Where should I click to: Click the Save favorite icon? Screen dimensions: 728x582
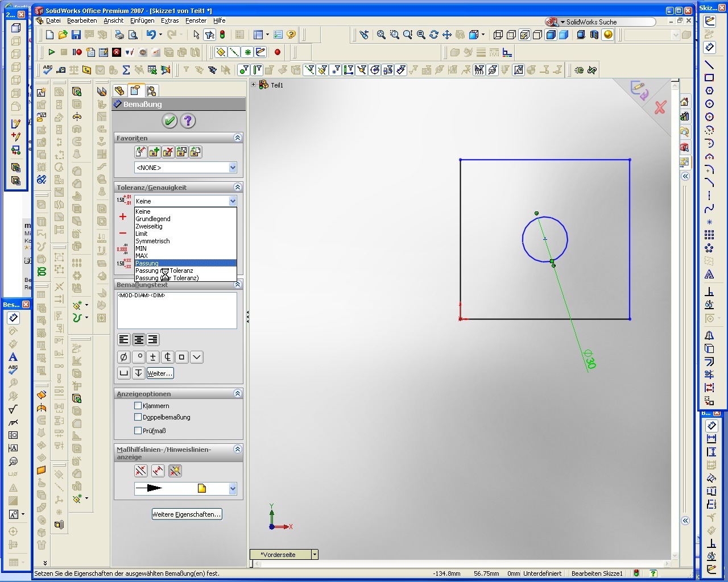click(181, 152)
